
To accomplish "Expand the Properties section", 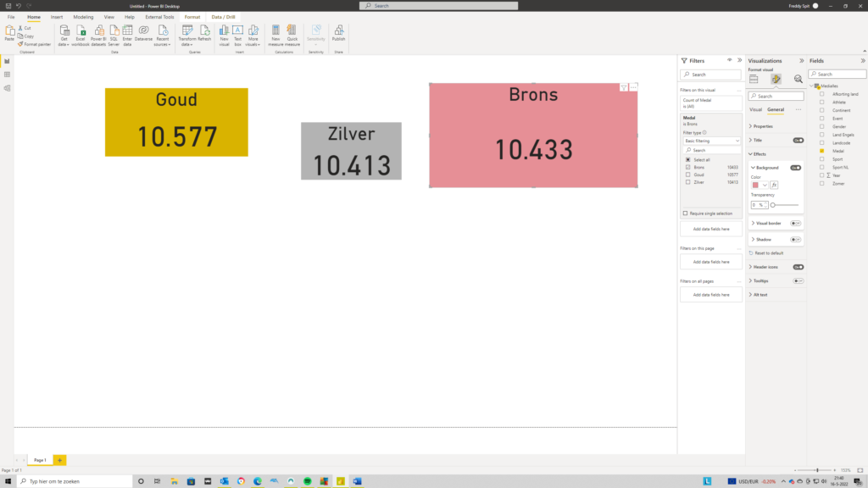I will tap(763, 126).
